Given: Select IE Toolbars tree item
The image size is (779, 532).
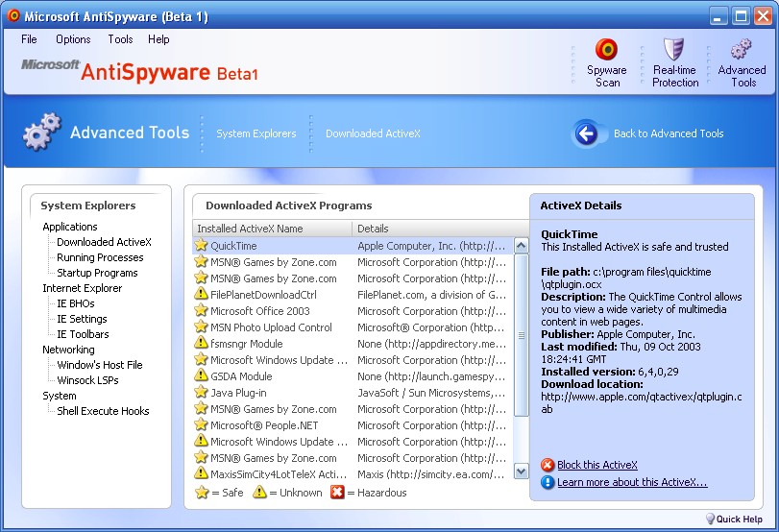Looking at the screenshot, I should [83, 334].
